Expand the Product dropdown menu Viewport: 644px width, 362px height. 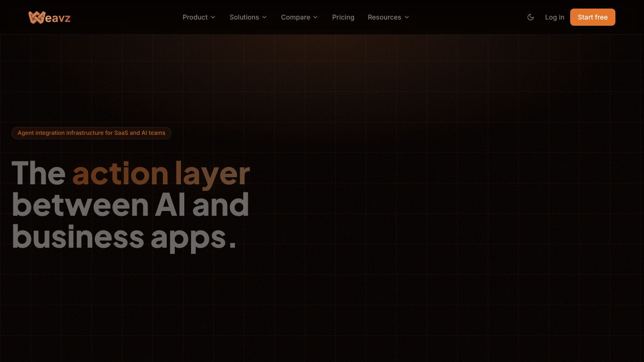(199, 17)
